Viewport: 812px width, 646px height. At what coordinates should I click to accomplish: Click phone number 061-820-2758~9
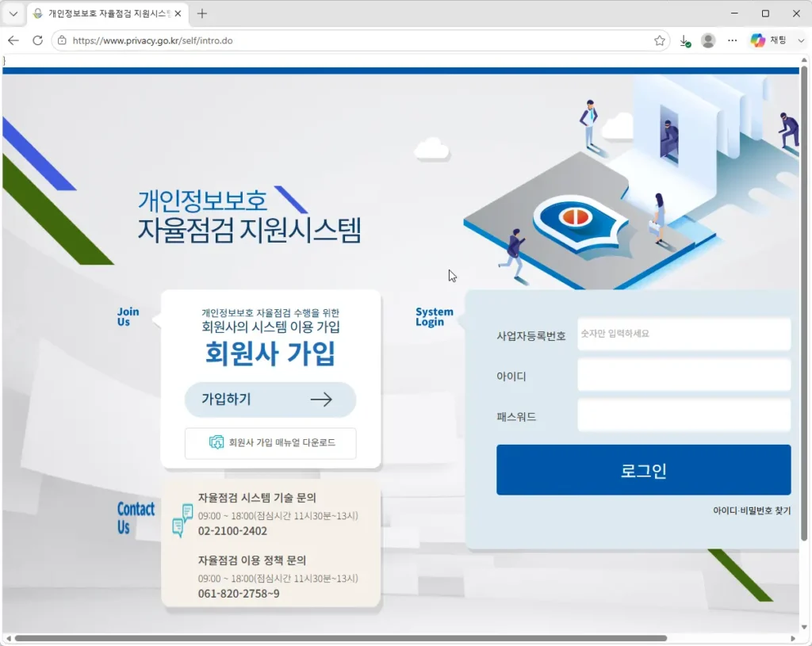tap(239, 594)
